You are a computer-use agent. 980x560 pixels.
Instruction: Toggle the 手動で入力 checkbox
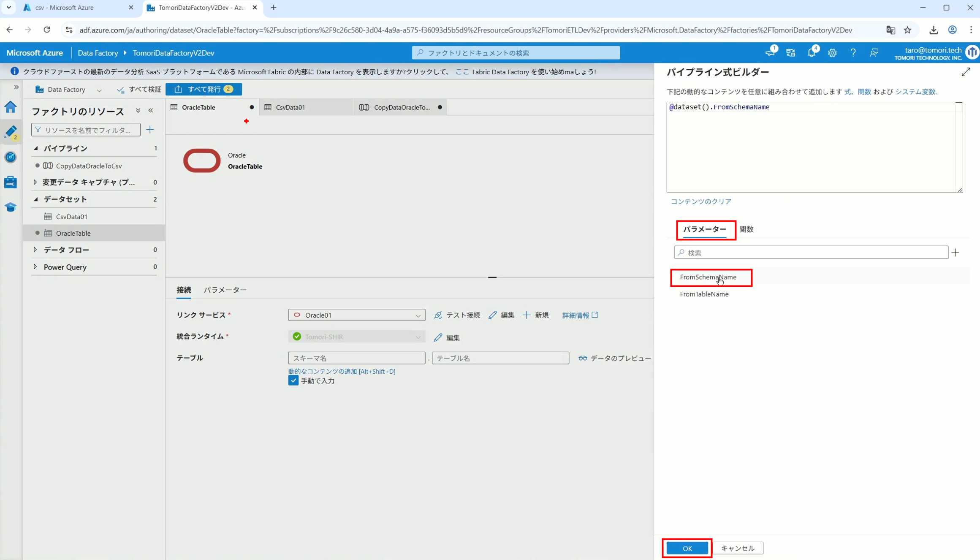[293, 381]
